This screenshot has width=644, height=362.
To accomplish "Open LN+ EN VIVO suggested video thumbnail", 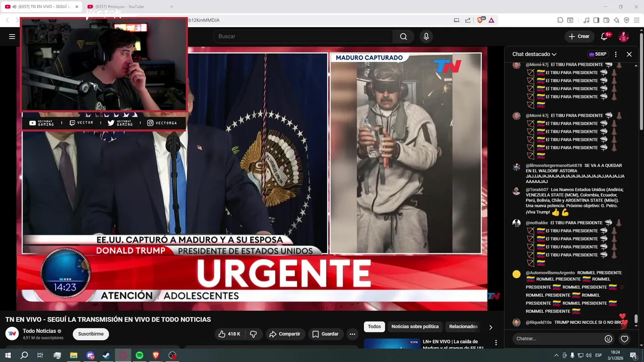I will click(392, 344).
